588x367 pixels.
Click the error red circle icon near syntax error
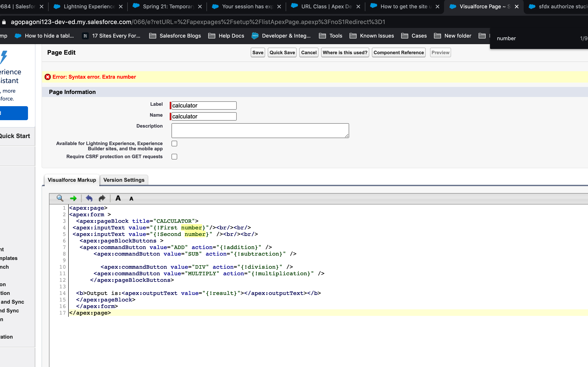[x=47, y=77]
